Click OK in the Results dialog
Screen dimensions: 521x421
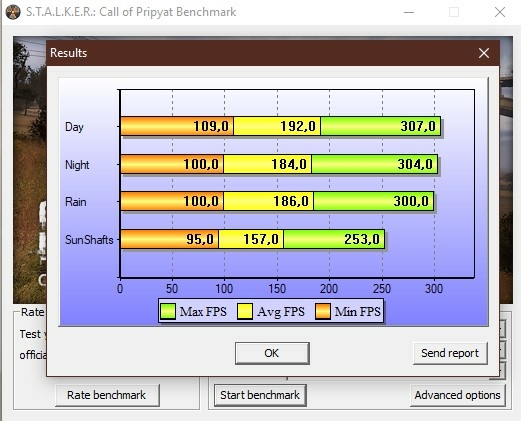click(272, 353)
